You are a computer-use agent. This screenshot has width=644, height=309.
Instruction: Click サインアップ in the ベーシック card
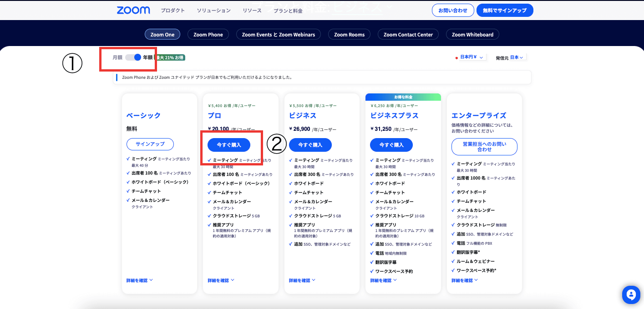150,144
